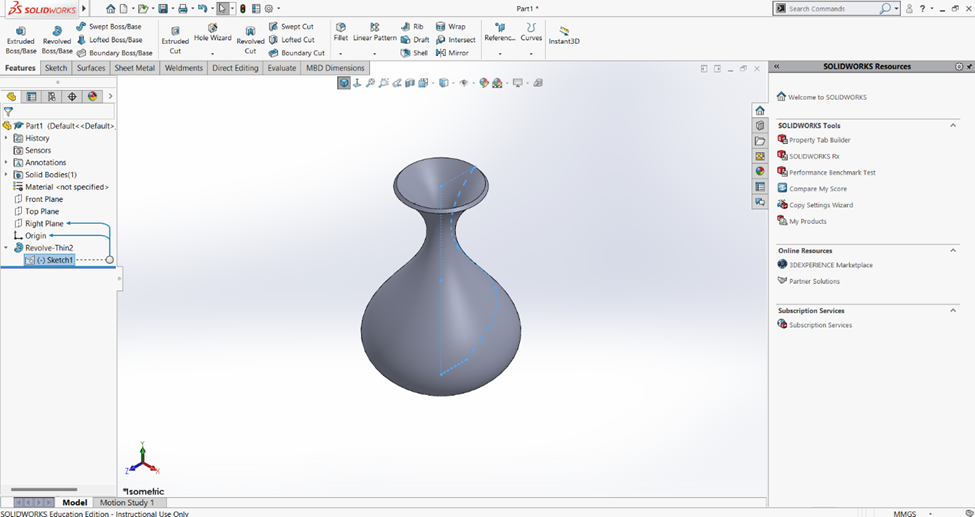Select the Intersect tool
Image resolution: width=975 pixels, height=517 pixels.
(x=455, y=40)
